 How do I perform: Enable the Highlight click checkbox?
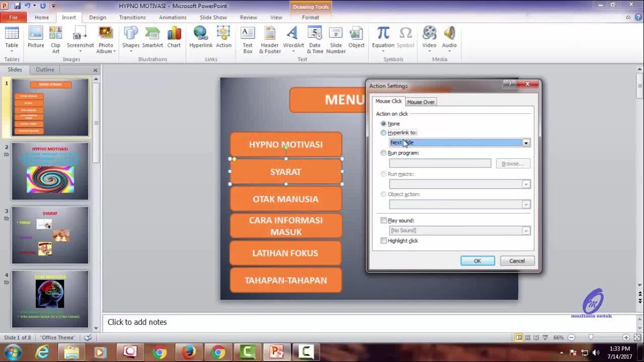(x=384, y=240)
